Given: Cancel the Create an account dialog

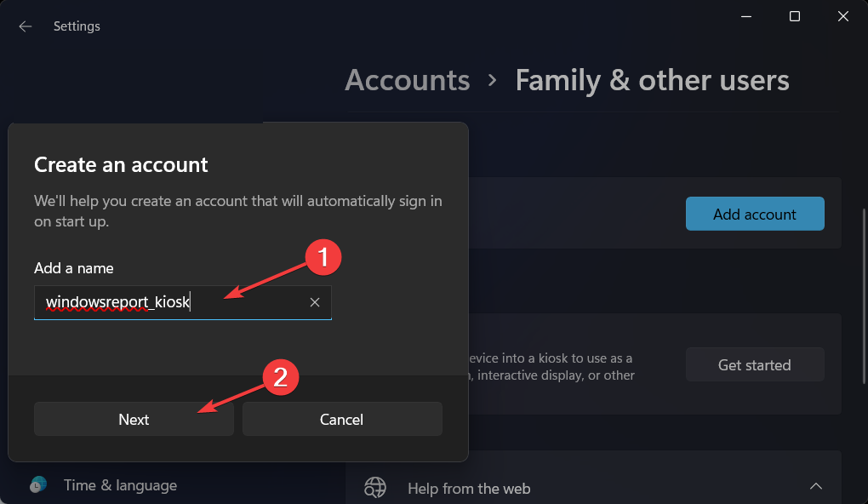Looking at the screenshot, I should [342, 420].
